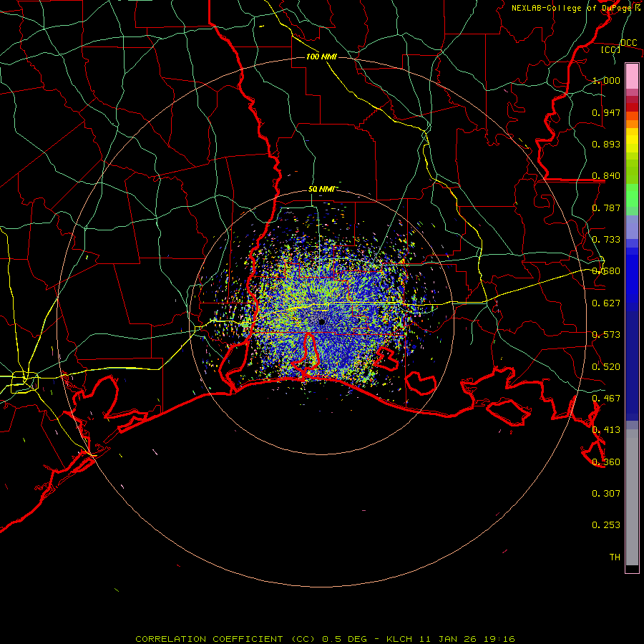Click the 0.520 scale label
The height and width of the screenshot is (644, 644).
point(606,367)
